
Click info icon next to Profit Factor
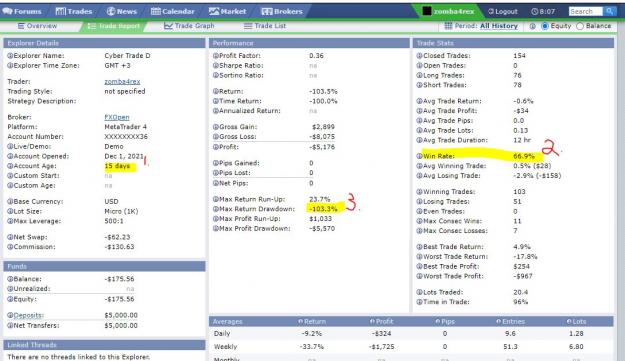(x=216, y=56)
